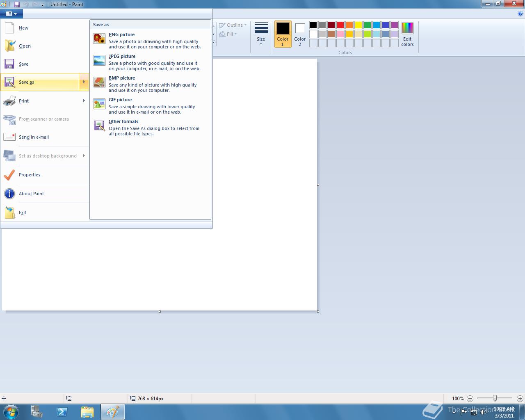The image size is (525, 420).
Task: Close the blue Paint menu button
Action: click(x=11, y=14)
